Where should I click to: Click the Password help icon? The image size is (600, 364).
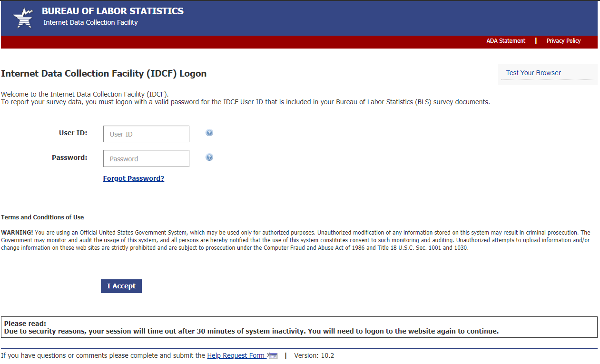coord(209,157)
